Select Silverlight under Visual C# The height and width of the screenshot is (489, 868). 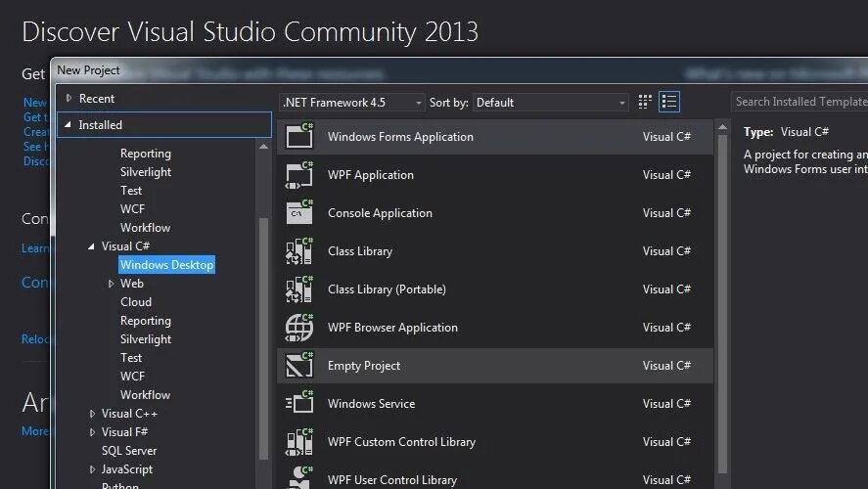(x=146, y=339)
